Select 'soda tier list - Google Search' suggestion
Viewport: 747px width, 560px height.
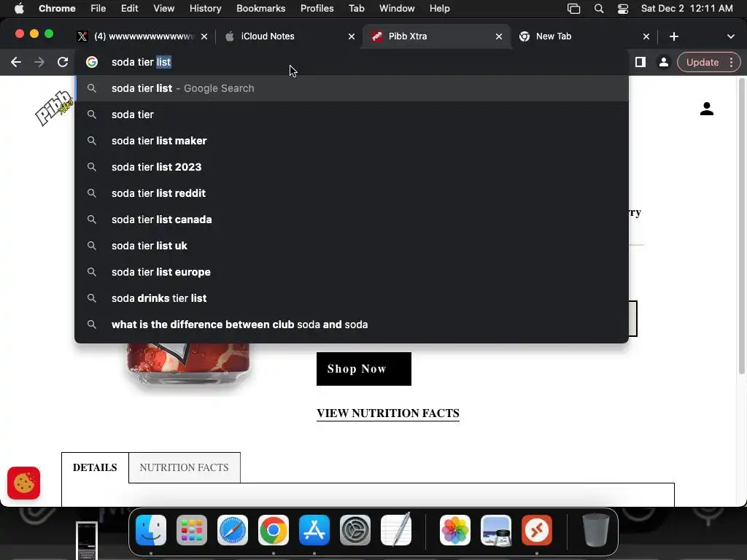click(352, 88)
